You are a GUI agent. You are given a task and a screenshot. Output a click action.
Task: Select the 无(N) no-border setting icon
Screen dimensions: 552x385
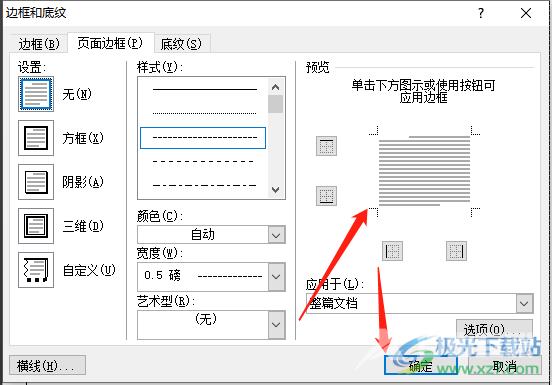(36, 94)
